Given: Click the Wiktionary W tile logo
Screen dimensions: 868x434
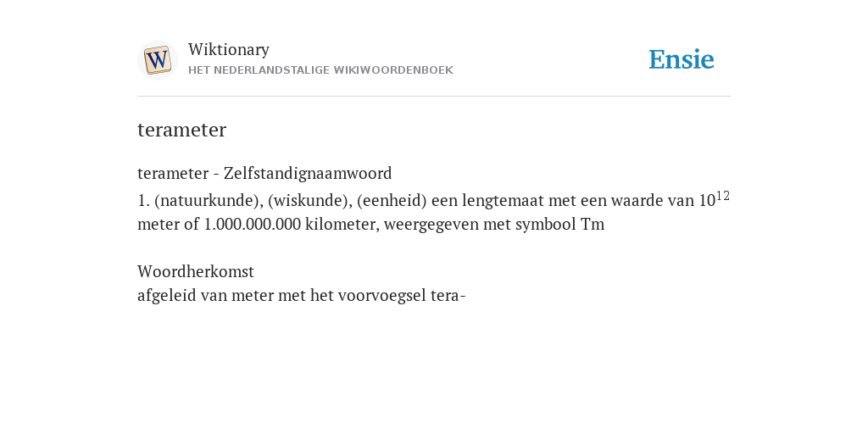Looking at the screenshot, I should [x=157, y=60].
